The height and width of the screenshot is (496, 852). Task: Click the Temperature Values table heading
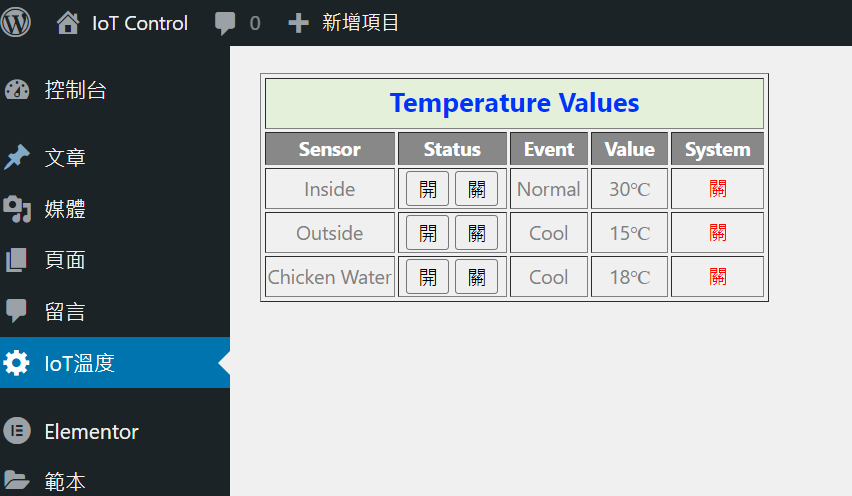(x=514, y=103)
